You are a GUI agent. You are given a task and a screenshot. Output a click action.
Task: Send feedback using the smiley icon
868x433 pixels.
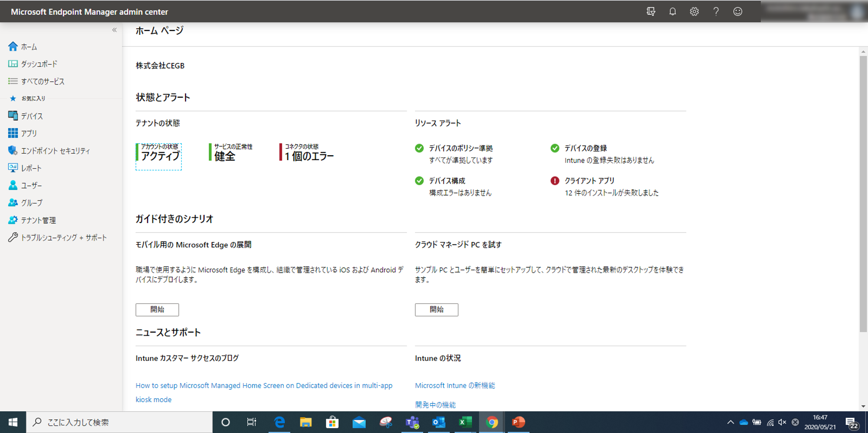click(x=737, y=12)
